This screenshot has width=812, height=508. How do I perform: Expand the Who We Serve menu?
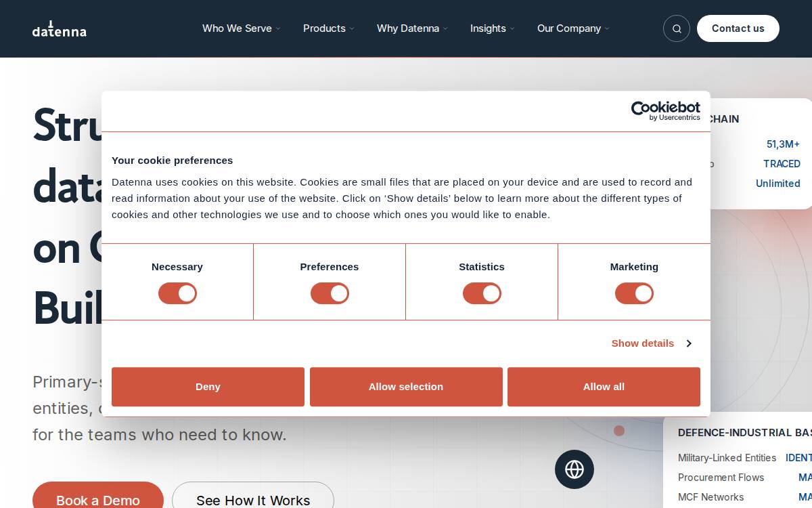pyautogui.click(x=241, y=28)
